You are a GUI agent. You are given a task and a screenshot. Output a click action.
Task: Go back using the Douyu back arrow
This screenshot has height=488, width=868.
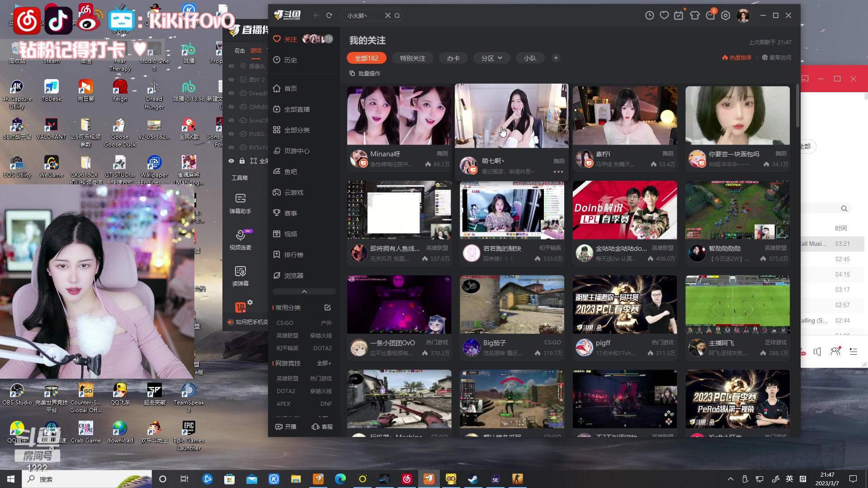click(316, 15)
